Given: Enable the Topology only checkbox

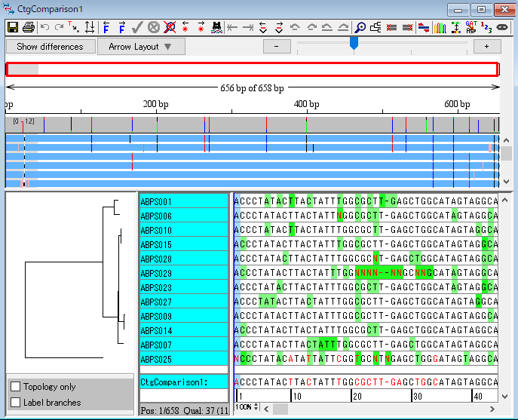Looking at the screenshot, I should click(16, 387).
